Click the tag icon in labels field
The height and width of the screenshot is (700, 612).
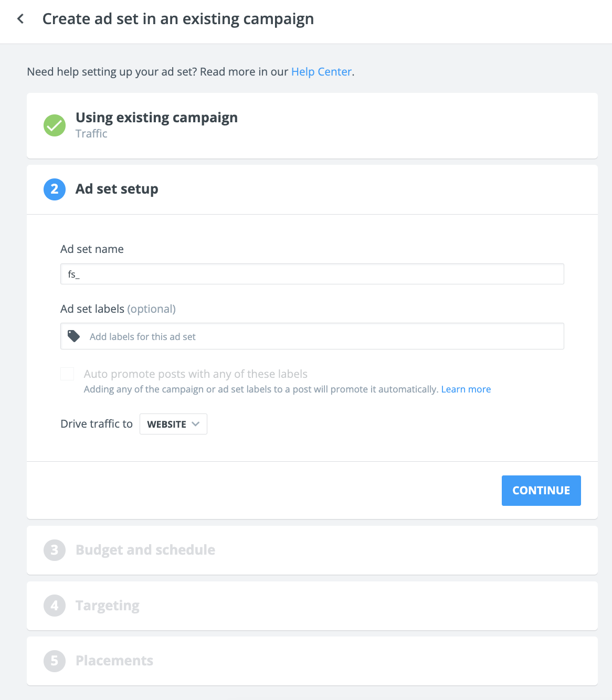pyautogui.click(x=74, y=336)
